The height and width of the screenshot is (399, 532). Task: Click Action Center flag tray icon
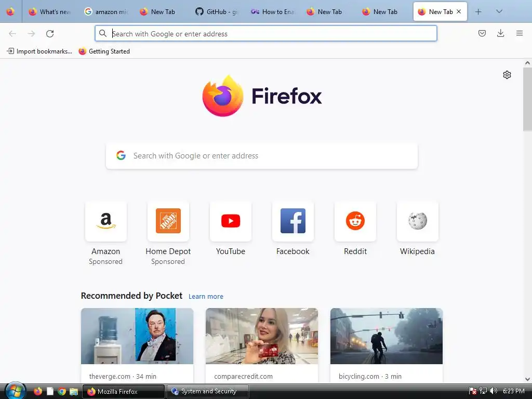[x=473, y=391]
